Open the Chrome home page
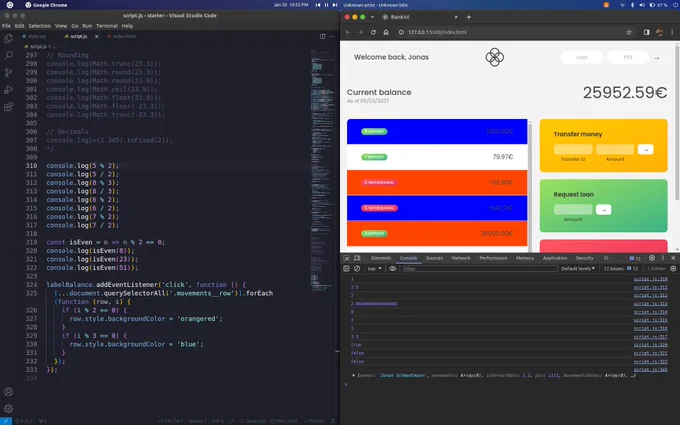The image size is (680, 425). pos(386,32)
